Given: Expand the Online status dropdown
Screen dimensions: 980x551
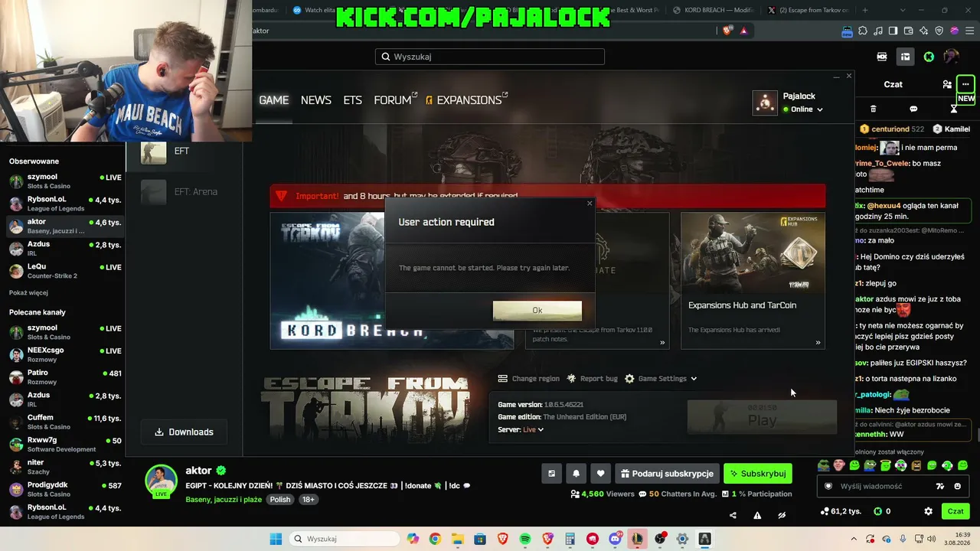Looking at the screenshot, I should pos(803,109).
